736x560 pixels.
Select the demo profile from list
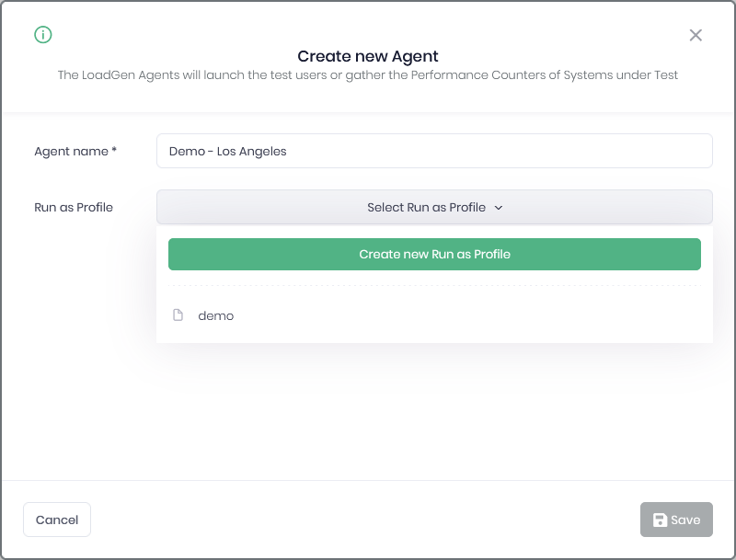[x=434, y=315]
